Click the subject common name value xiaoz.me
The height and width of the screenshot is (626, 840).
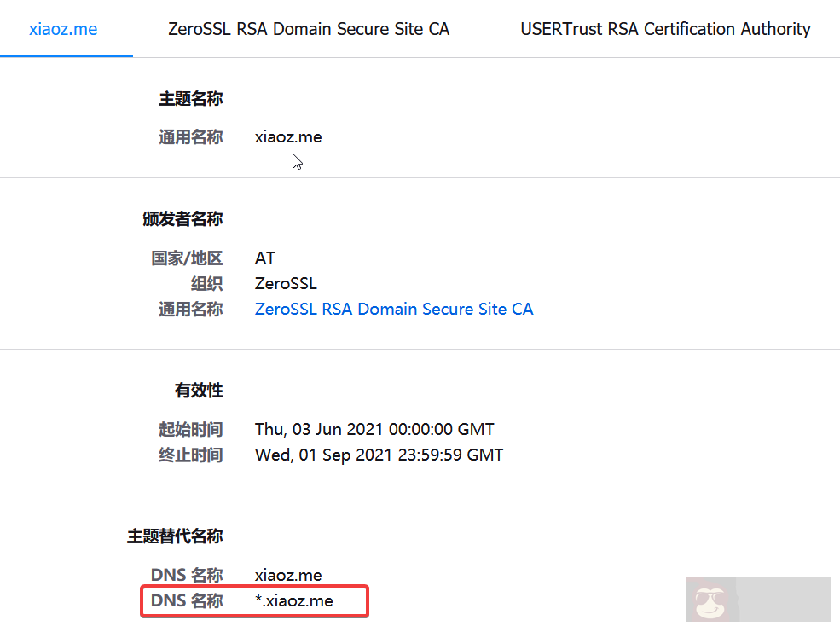click(x=288, y=136)
